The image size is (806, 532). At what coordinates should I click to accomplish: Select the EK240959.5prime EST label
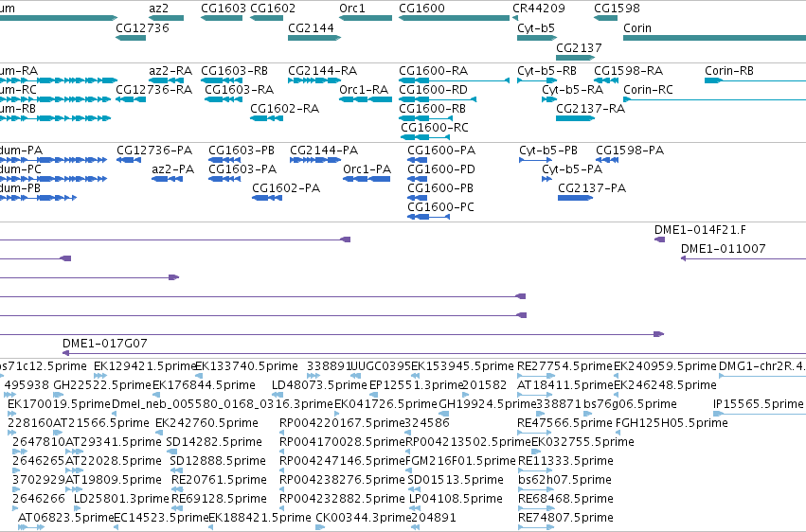coord(665,366)
